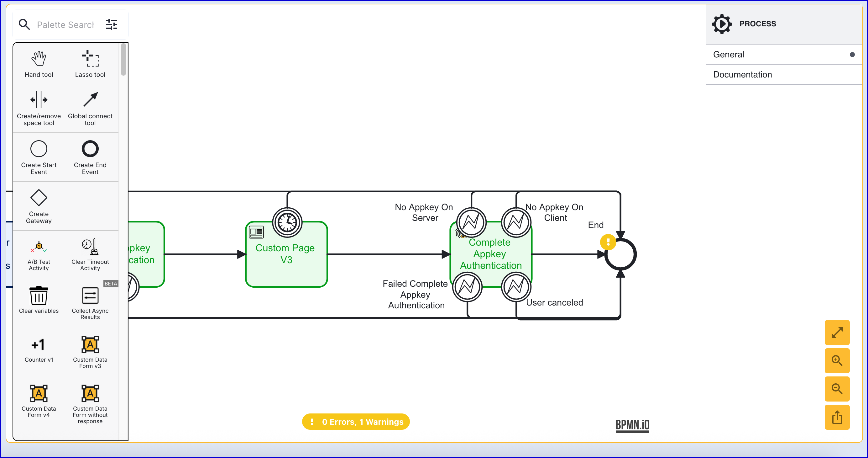Pick the Clear variables trash icon

tap(39, 296)
